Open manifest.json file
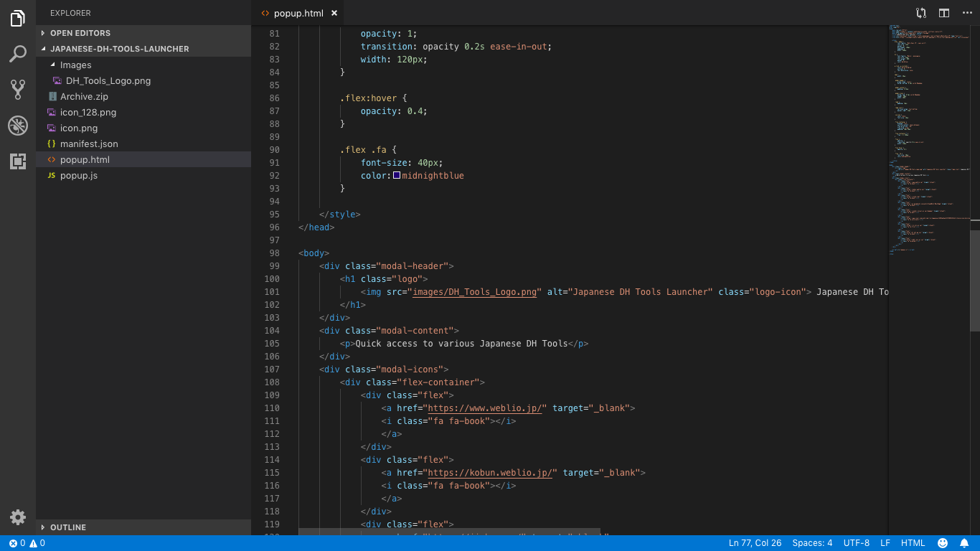 tap(143, 143)
